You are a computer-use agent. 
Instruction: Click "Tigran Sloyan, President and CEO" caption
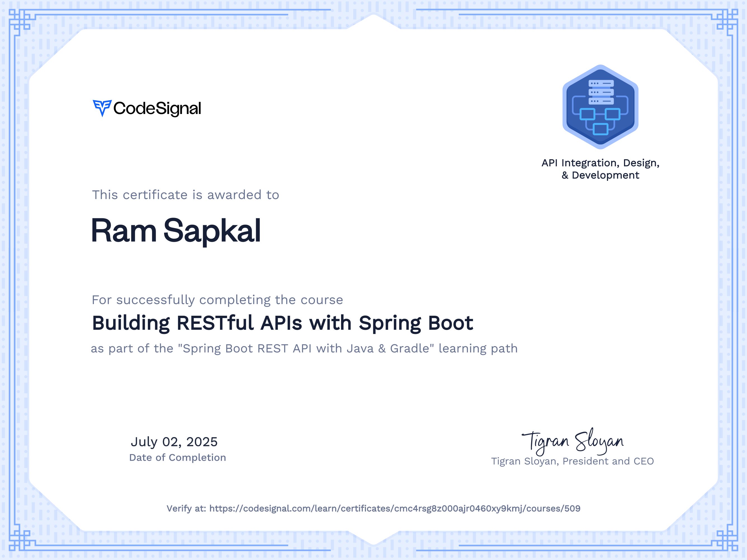coord(572,461)
